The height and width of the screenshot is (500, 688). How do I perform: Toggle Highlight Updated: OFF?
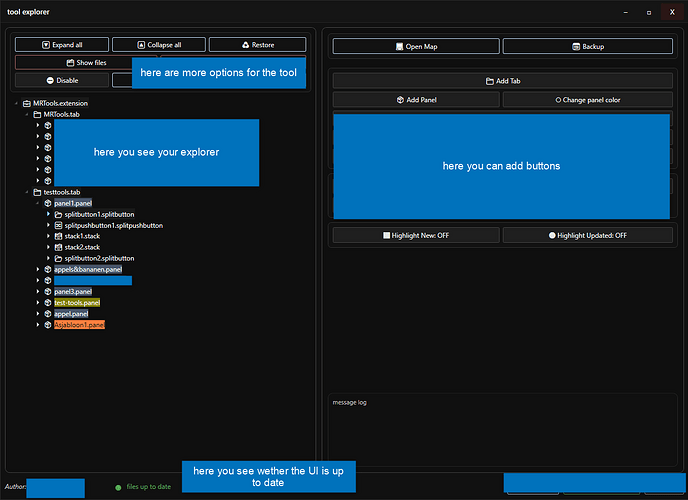click(588, 235)
